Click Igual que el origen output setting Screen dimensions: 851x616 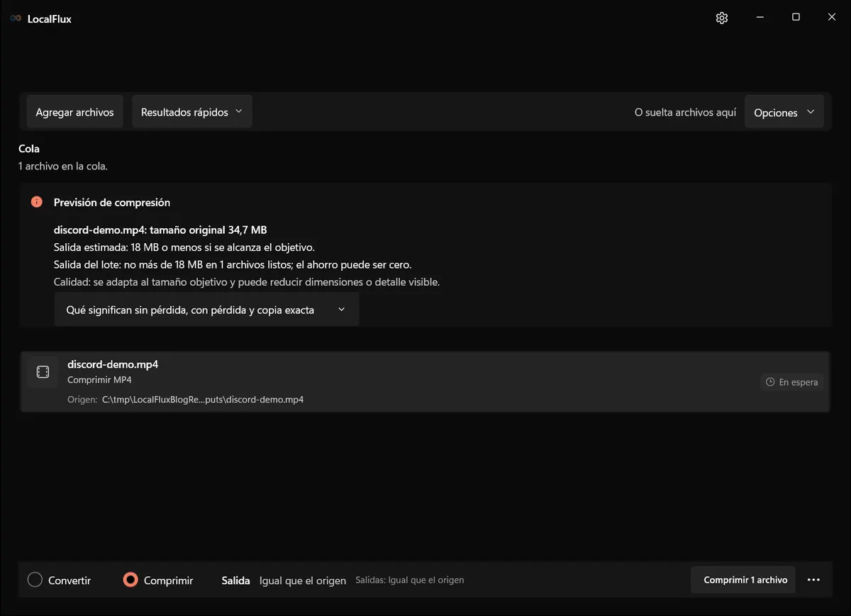(x=303, y=581)
